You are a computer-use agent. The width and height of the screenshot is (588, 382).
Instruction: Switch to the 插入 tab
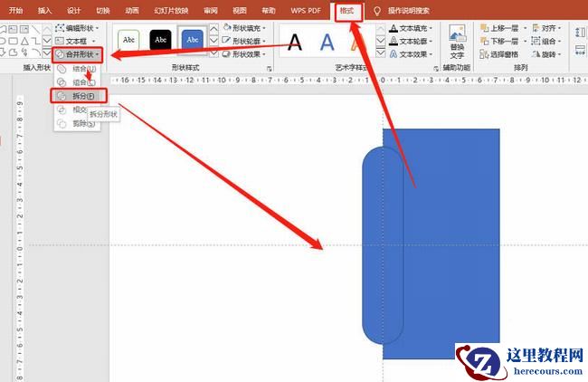pyautogui.click(x=44, y=11)
